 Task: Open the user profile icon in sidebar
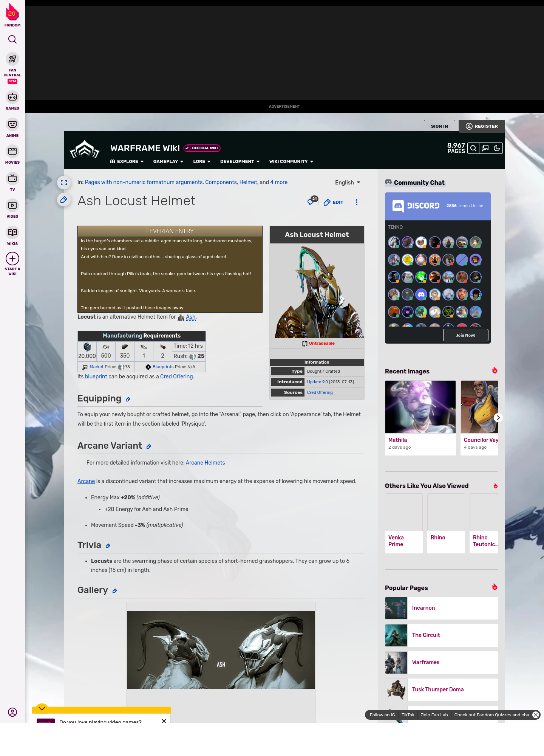12,712
